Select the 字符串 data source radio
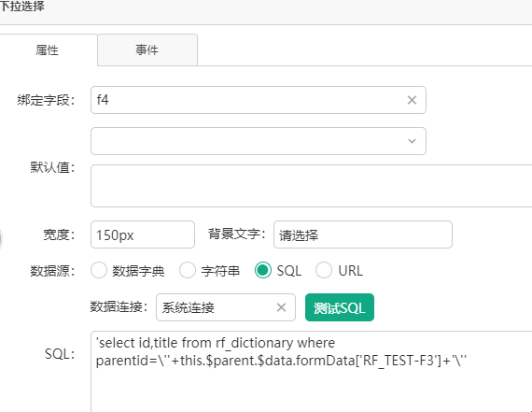This screenshot has height=412, width=532. click(x=188, y=270)
